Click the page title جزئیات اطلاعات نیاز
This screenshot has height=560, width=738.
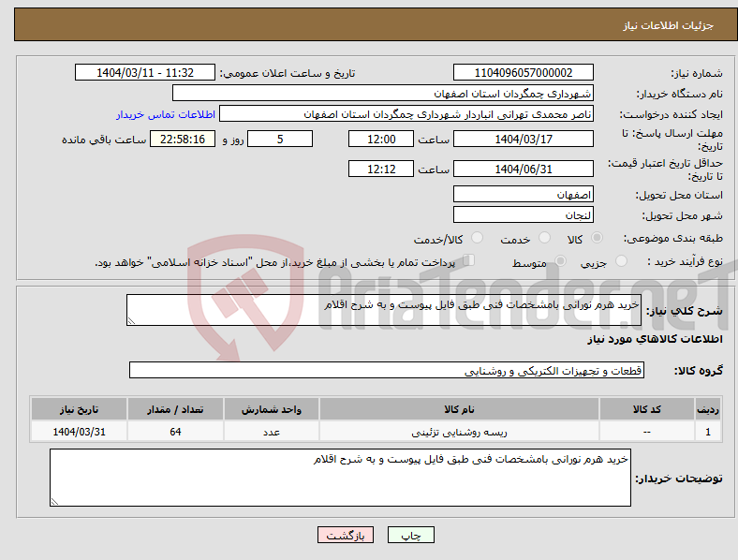(669, 25)
